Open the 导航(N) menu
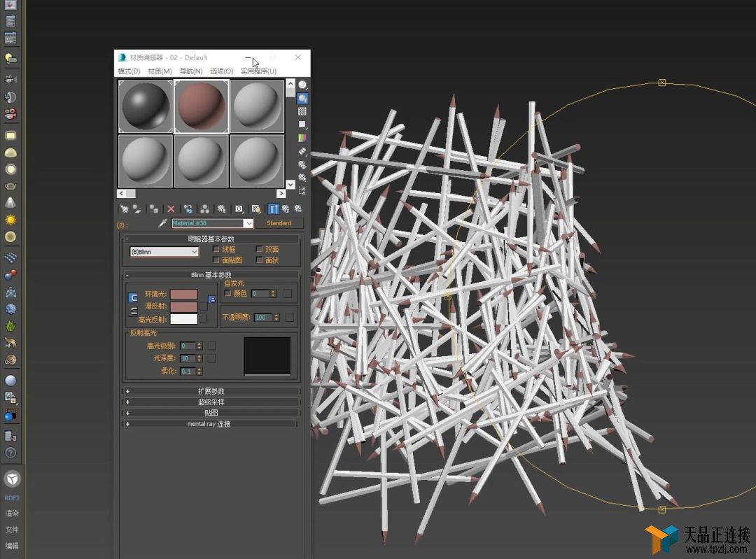 coord(191,71)
